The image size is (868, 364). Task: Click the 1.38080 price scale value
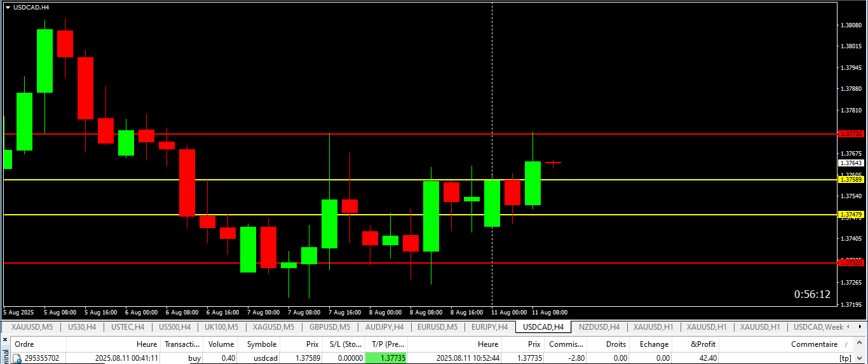coord(851,25)
